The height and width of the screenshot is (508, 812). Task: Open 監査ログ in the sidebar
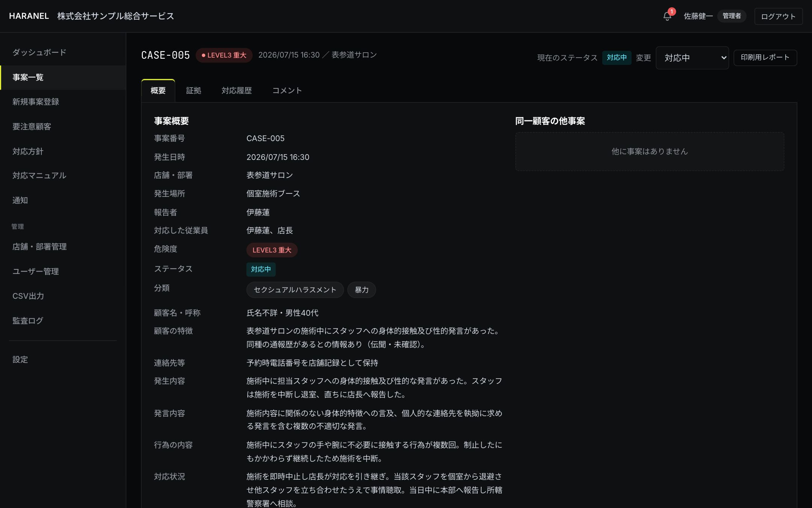tap(63, 321)
